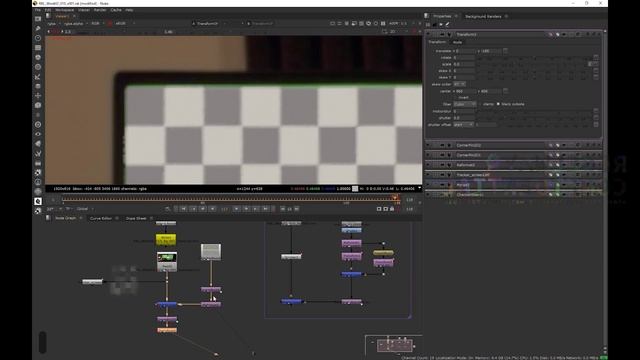Open the MetaData nodes toolbar menu

click(38, 144)
